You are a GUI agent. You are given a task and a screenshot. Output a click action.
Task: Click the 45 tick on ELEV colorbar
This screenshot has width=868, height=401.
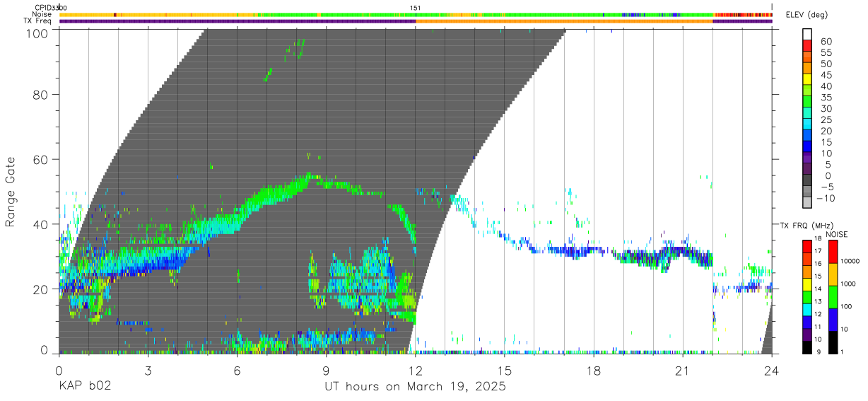(826, 75)
